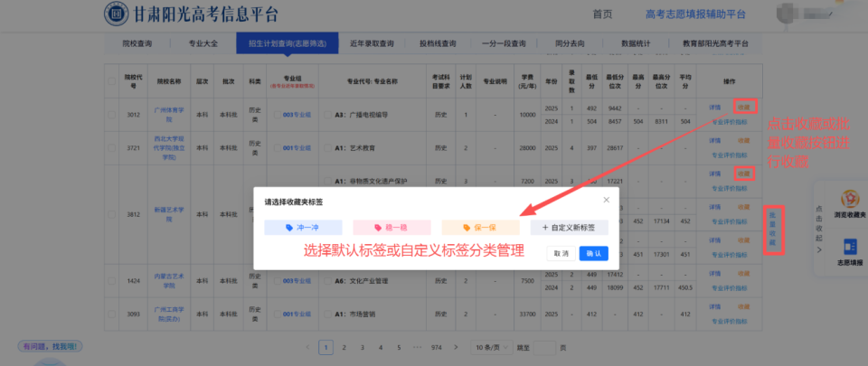Screen dimensions: 868x366
Task: Open the 西北大学现代学院(独立学院) link
Action: (x=169, y=147)
